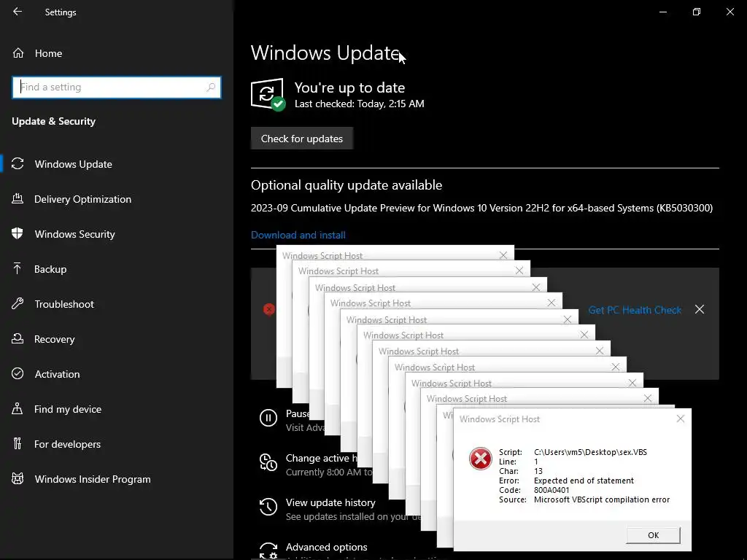Open Advanced options for updates
Image resolution: width=747 pixels, height=560 pixels.
(x=326, y=547)
